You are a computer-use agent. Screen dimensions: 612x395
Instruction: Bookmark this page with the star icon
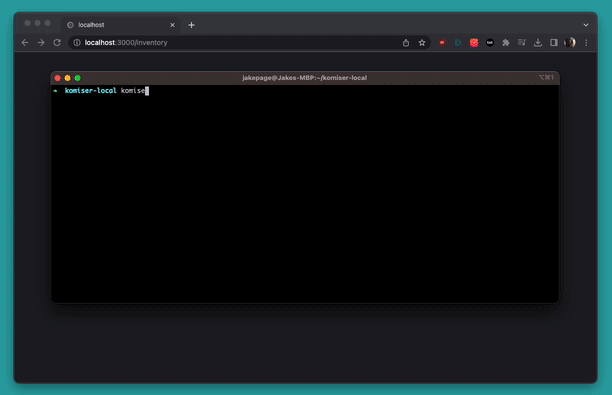click(x=422, y=43)
